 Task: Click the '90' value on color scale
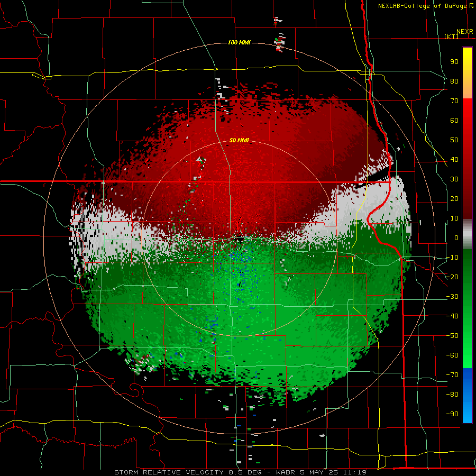(454, 62)
